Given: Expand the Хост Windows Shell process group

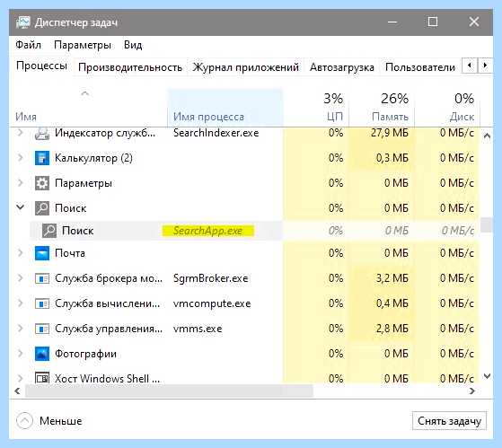Looking at the screenshot, I should 20,378.
